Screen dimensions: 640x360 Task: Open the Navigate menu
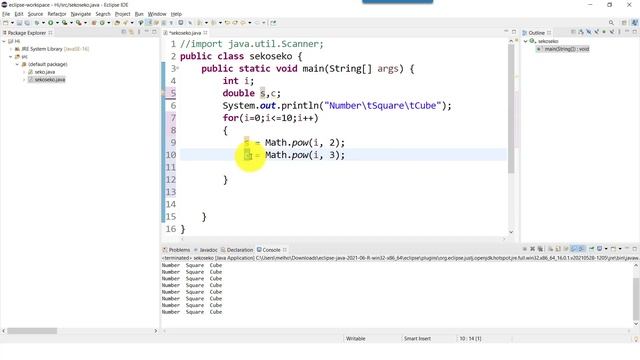click(81, 14)
